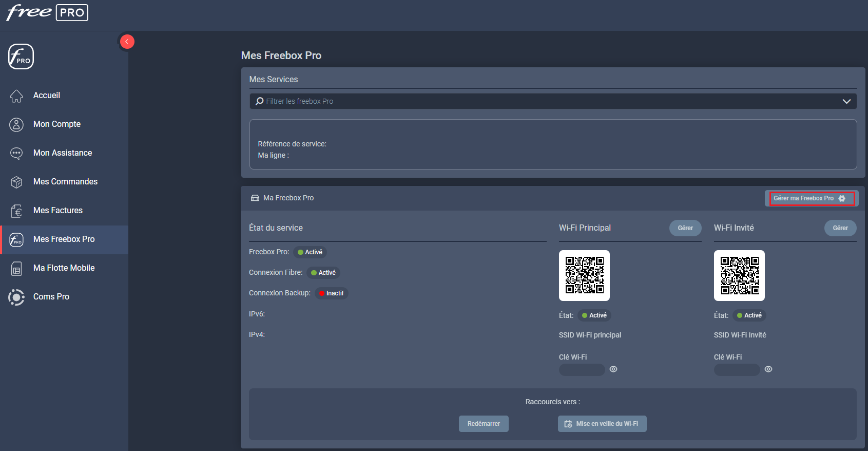Click the Wi-Fi Principal État Activé badge
Viewport: 868px width, 451px height.
594,315
